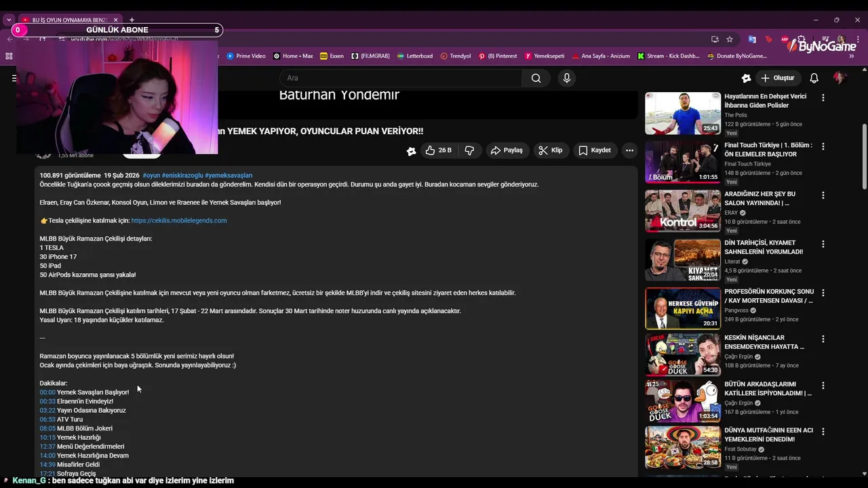Open tab search dropdown arrow
Image resolution: width=868 pixels, height=488 pixels.
point(9,20)
